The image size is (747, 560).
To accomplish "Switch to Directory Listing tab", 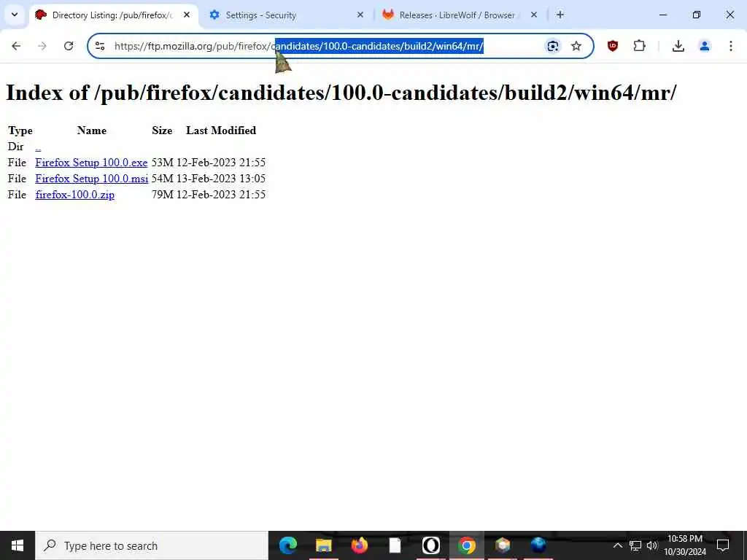I will click(112, 15).
